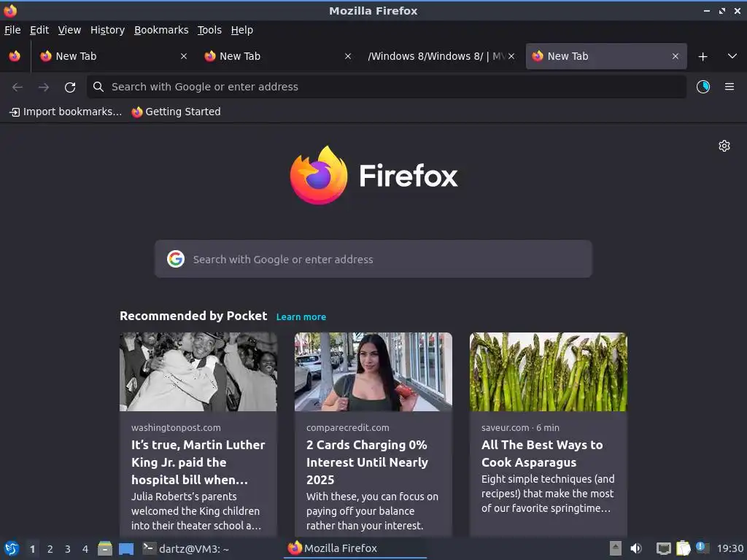Viewport: 747px width, 560px height.
Task: Switch to workspace 3
Action: (x=68, y=549)
